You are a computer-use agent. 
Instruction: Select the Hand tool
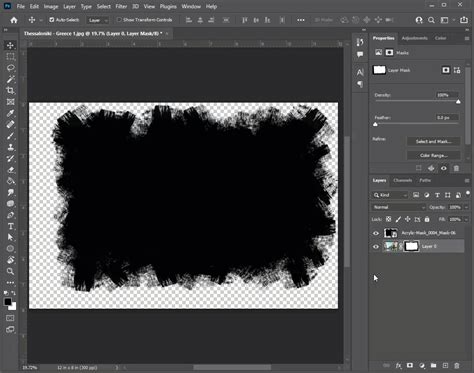(10, 260)
